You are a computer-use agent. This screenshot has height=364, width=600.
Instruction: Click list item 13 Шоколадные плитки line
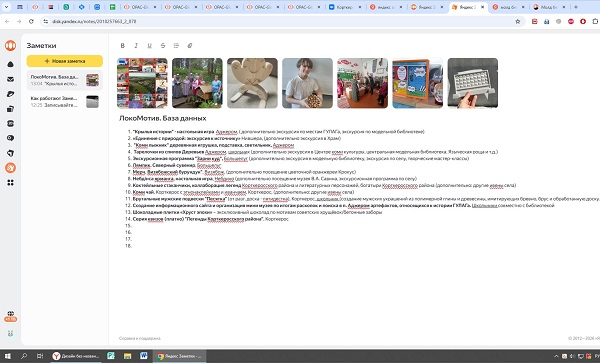257,212
